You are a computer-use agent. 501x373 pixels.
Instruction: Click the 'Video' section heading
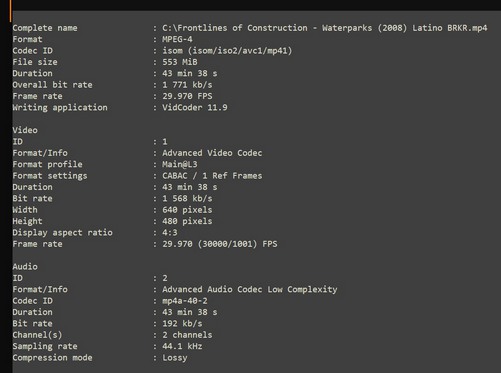[x=25, y=130]
